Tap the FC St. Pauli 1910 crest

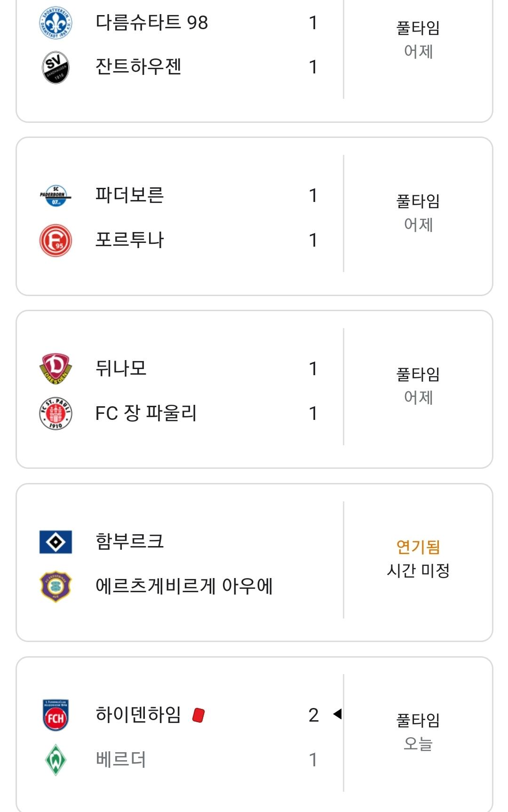coord(56,413)
